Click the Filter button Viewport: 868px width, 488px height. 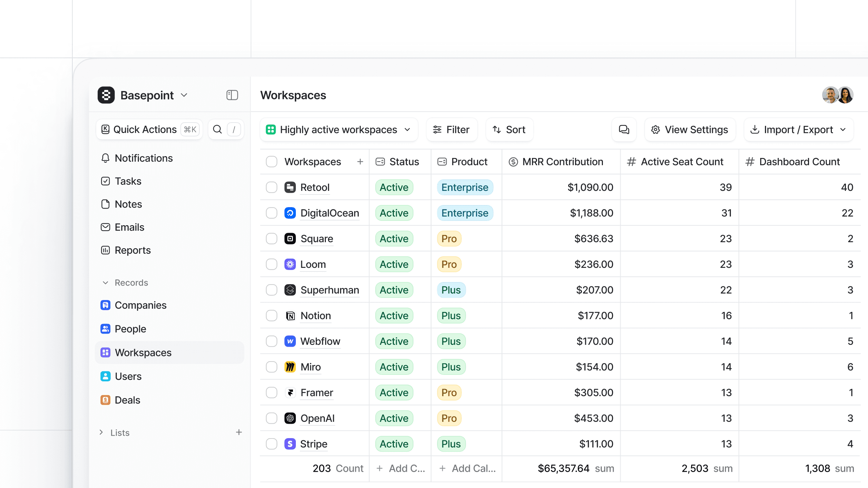(451, 129)
